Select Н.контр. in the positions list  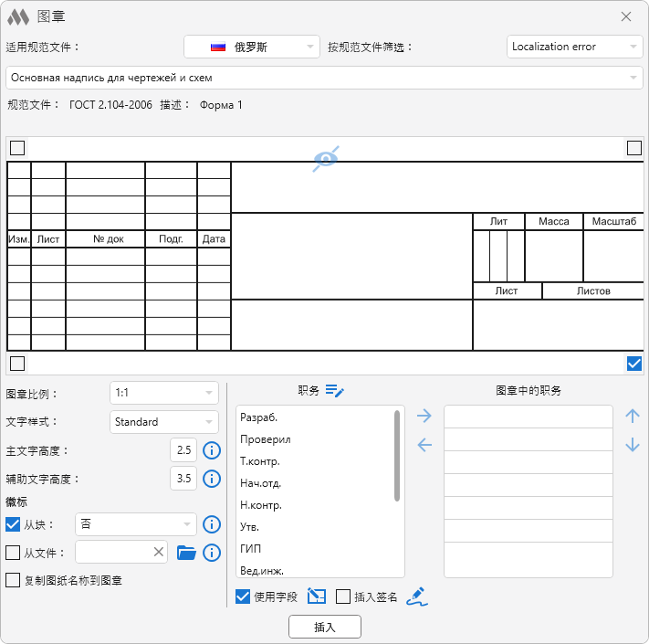261,505
